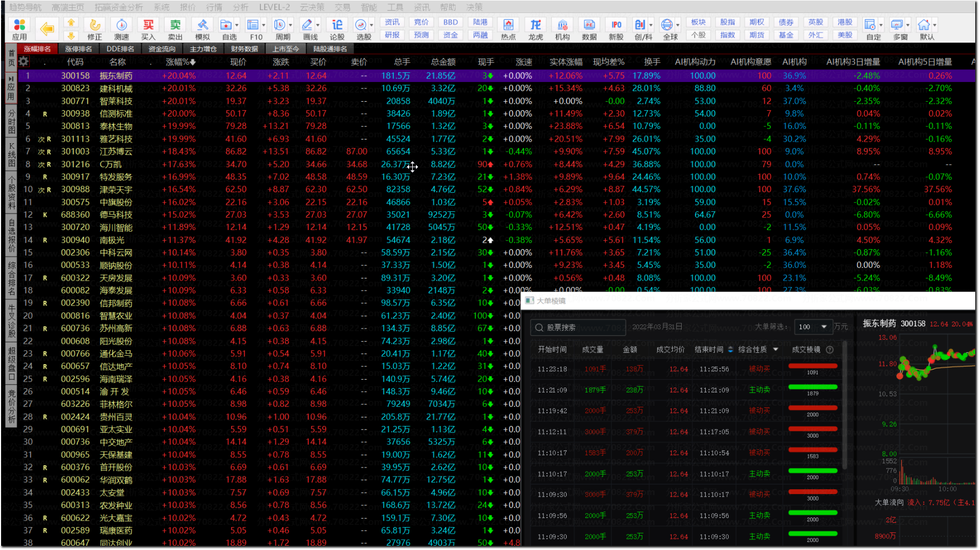Open the 论股 discussion icon
Viewport: 980px width, 550px height.
click(x=337, y=29)
